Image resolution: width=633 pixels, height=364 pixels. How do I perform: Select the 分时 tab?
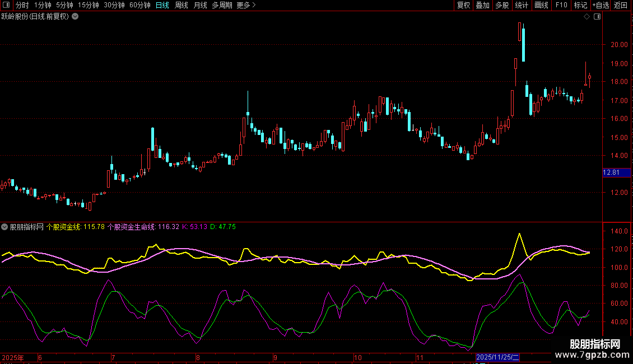click(22, 5)
